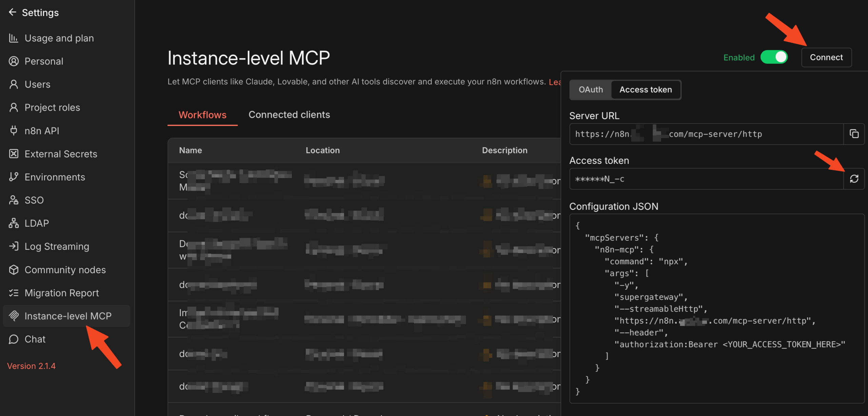The image size is (868, 416).
Task: Disable the MCP Enabled toggle
Action: click(x=774, y=57)
